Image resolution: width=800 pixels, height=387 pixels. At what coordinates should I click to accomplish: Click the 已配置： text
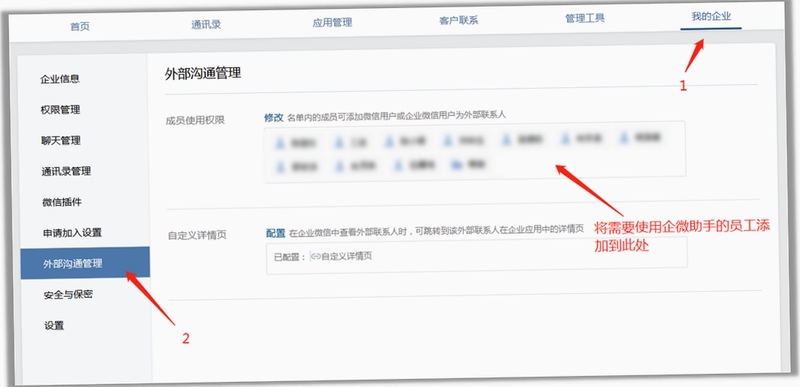coord(290,257)
